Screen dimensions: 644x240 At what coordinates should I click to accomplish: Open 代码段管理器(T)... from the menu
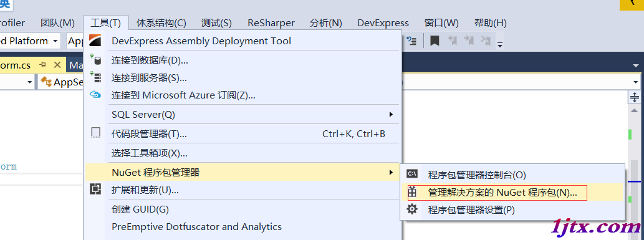point(243,133)
